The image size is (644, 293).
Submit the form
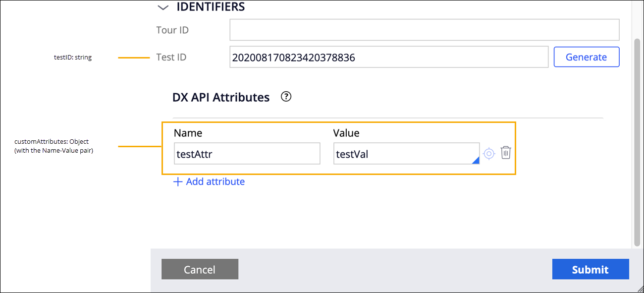[x=590, y=269]
